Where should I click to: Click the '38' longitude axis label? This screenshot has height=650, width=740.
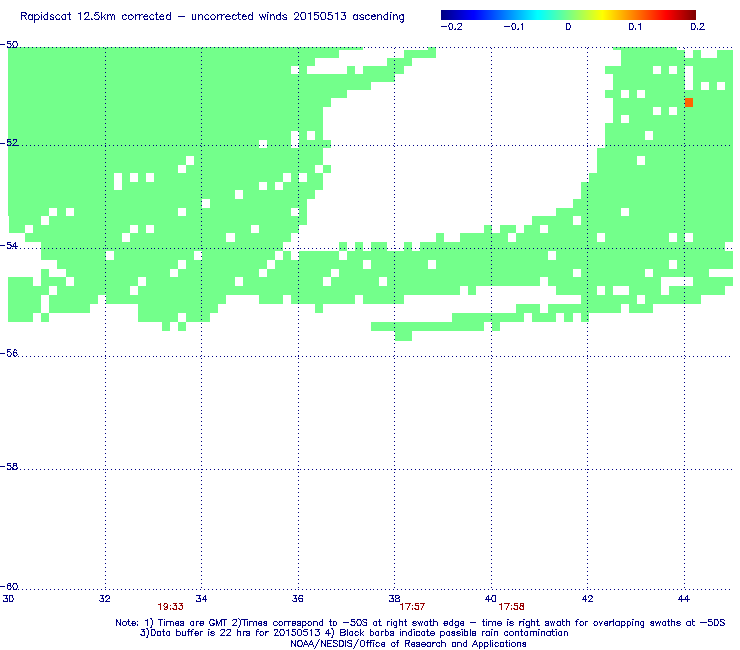(395, 599)
